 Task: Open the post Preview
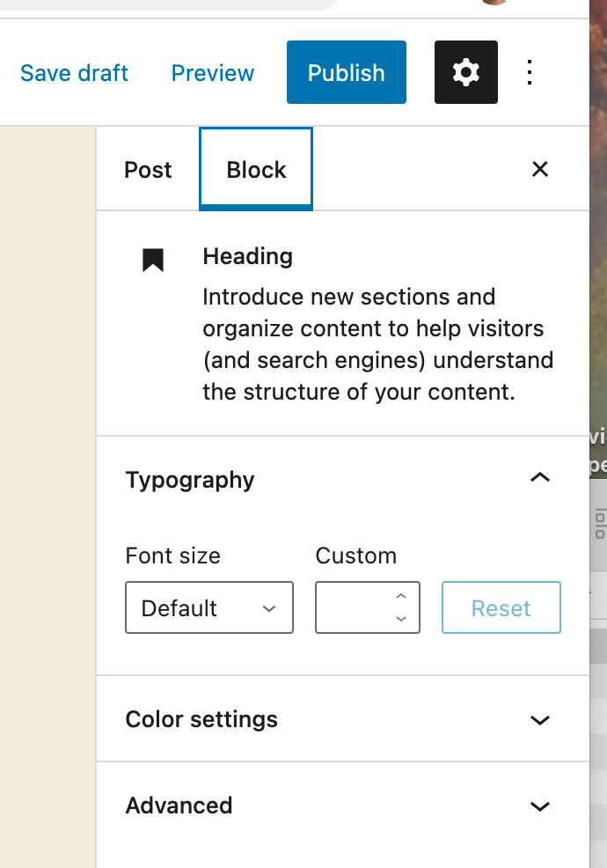point(213,72)
